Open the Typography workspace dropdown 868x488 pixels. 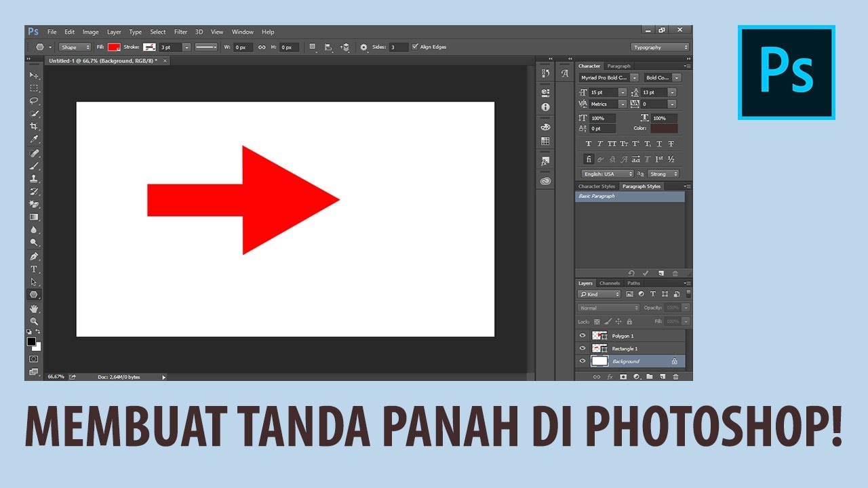pos(660,47)
